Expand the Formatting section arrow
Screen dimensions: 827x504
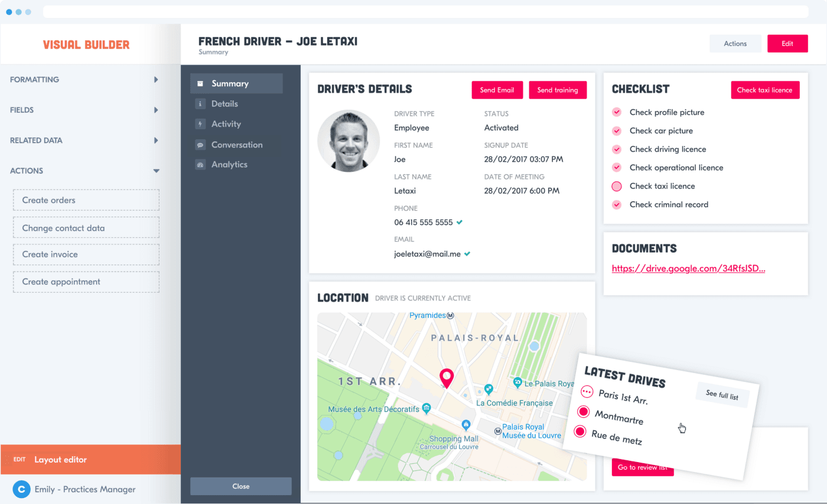(156, 80)
